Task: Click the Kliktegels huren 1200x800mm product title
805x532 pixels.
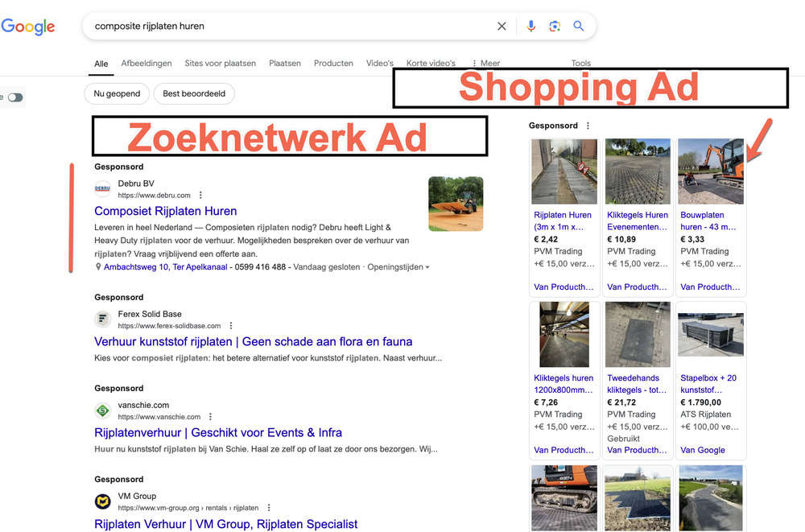Action: [563, 384]
